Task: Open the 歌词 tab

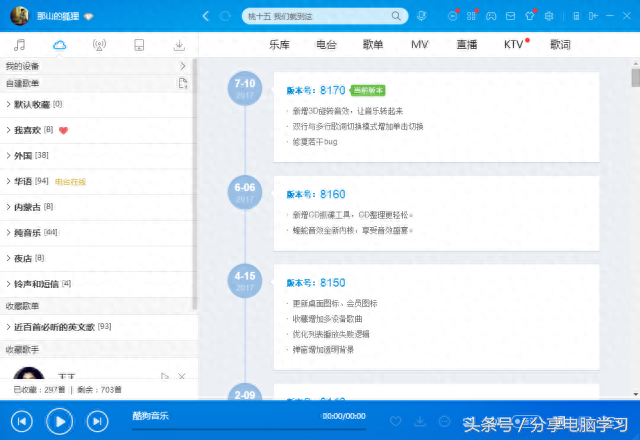Action: point(560,44)
